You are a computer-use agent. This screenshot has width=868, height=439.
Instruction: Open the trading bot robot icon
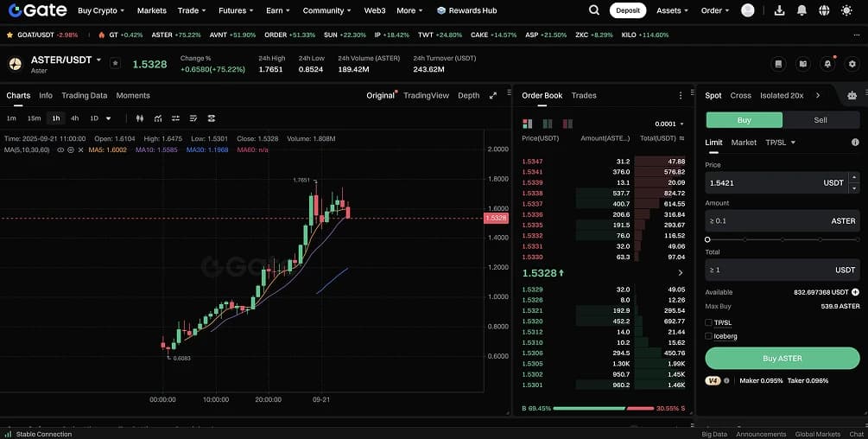(x=852, y=95)
